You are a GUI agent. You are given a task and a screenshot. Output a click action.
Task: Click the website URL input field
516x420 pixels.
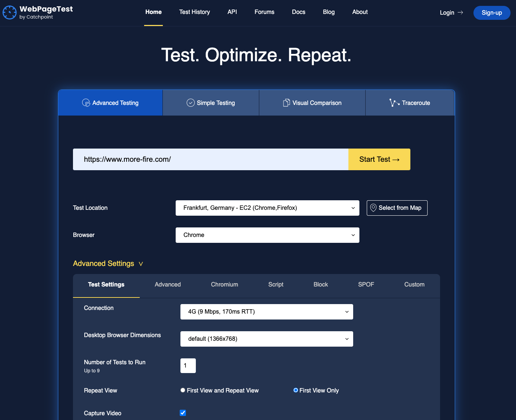[x=211, y=159]
